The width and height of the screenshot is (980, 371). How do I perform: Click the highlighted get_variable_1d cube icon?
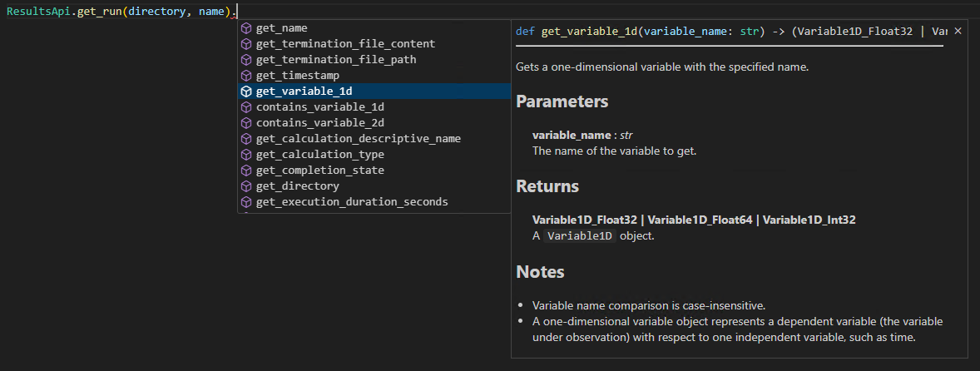point(246,92)
